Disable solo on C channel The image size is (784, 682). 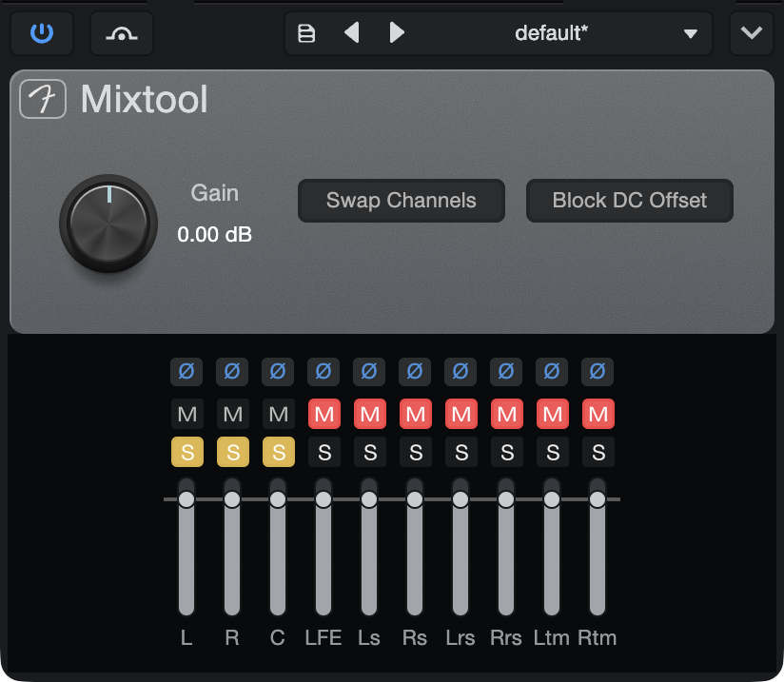[279, 452]
